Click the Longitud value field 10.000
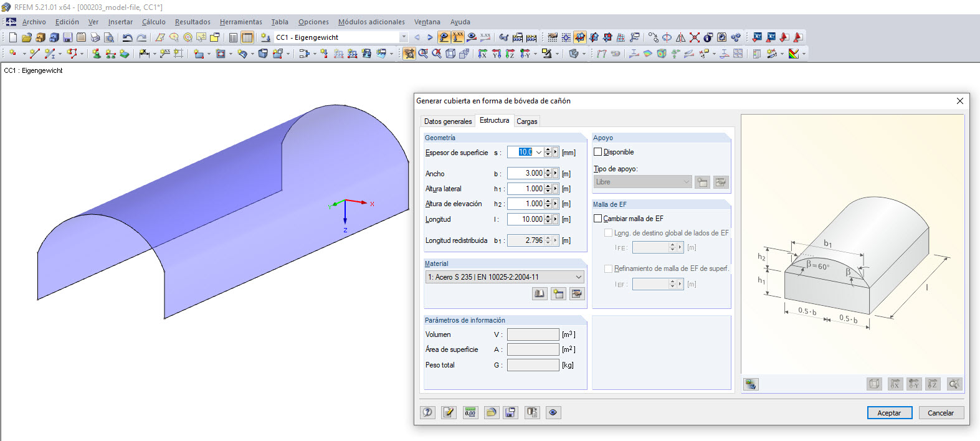This screenshot has height=441, width=980. 525,219
